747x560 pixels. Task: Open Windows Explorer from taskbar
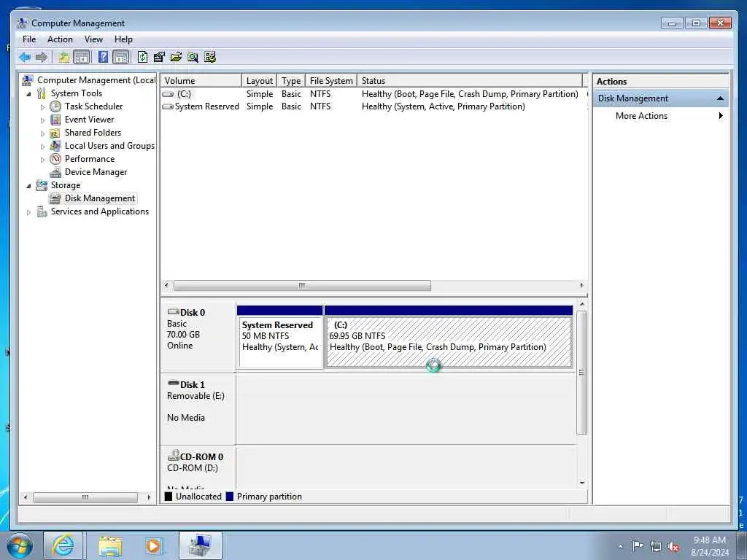pos(110,545)
